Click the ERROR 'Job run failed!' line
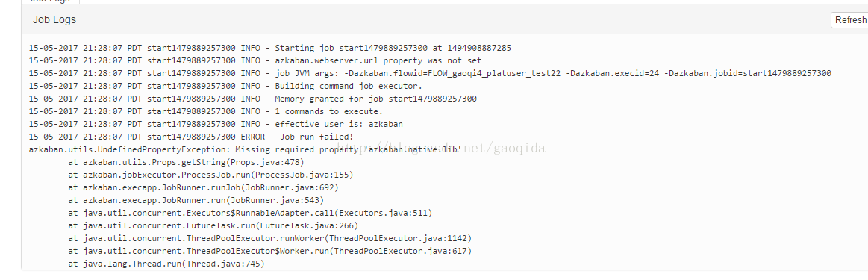 (191, 137)
